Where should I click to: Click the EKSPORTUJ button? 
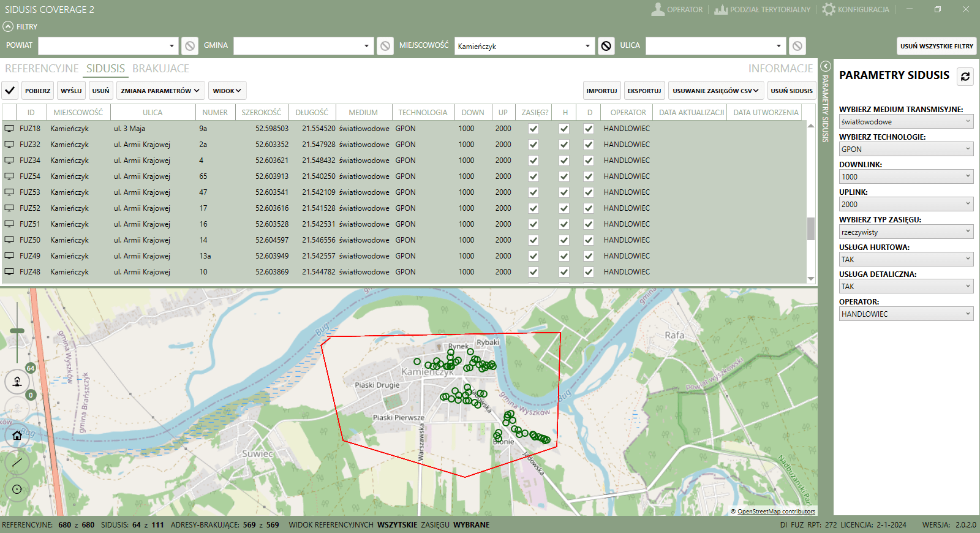[644, 91]
